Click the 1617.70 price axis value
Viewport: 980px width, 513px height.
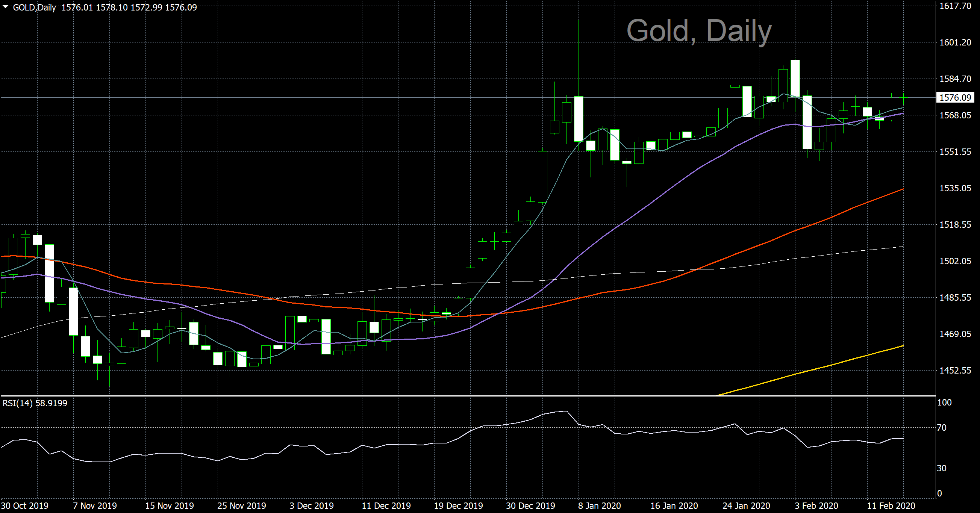(x=955, y=6)
